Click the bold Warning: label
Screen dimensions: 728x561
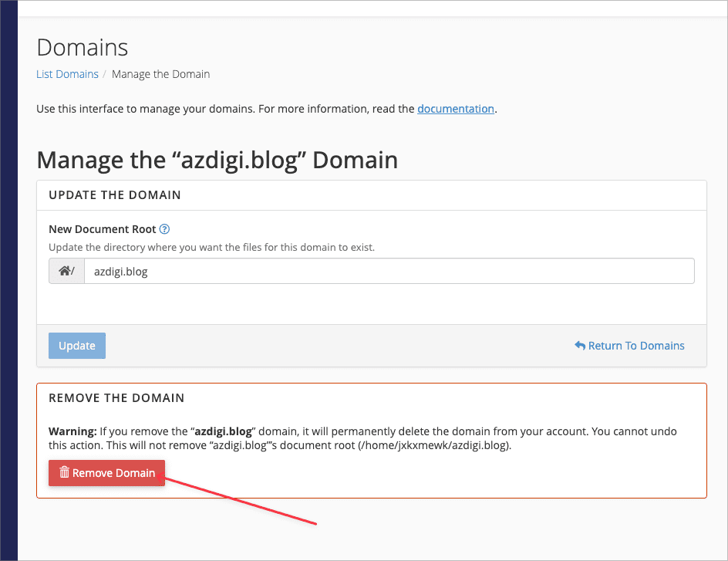(72, 431)
